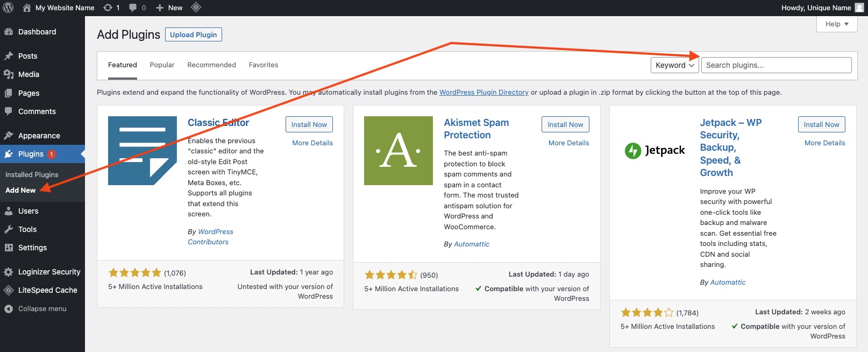Click 'Last Updated: 1 year ago' text

pos(291,272)
